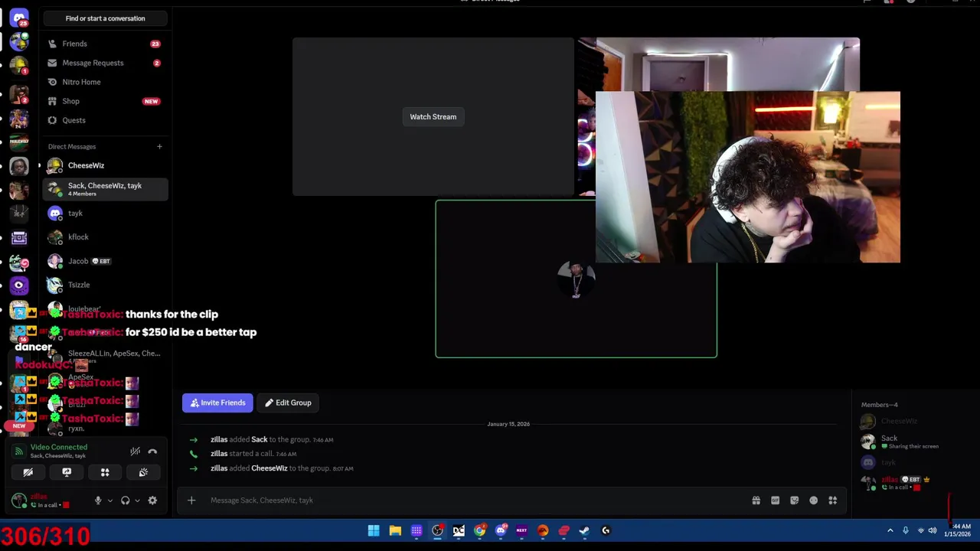Click the Video Connected status text
The image size is (980, 551).
[x=59, y=447]
